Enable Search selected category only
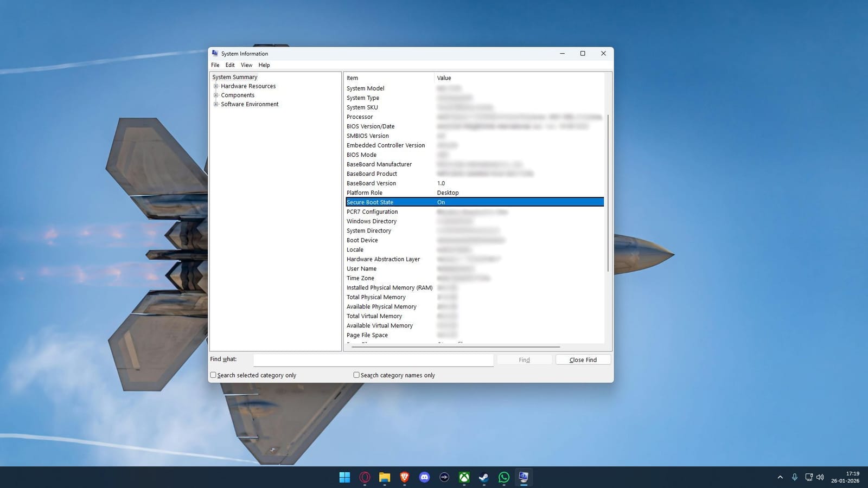Image resolution: width=868 pixels, height=488 pixels. [x=213, y=375]
